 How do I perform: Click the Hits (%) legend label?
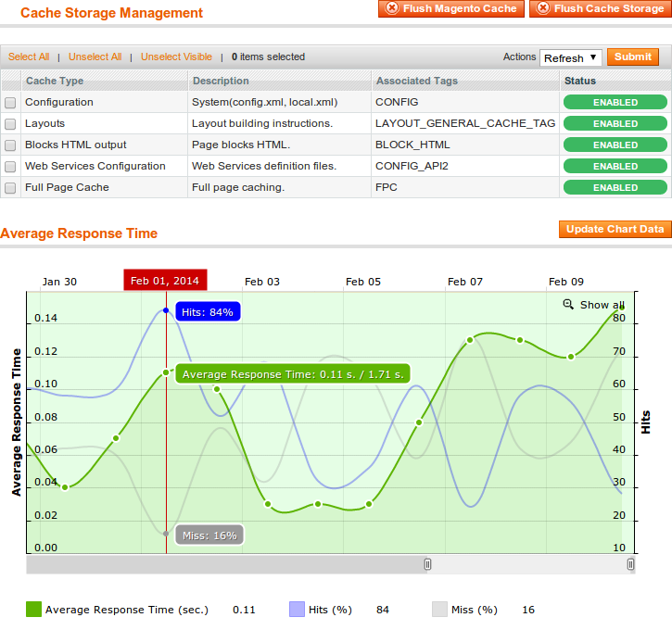330,610
